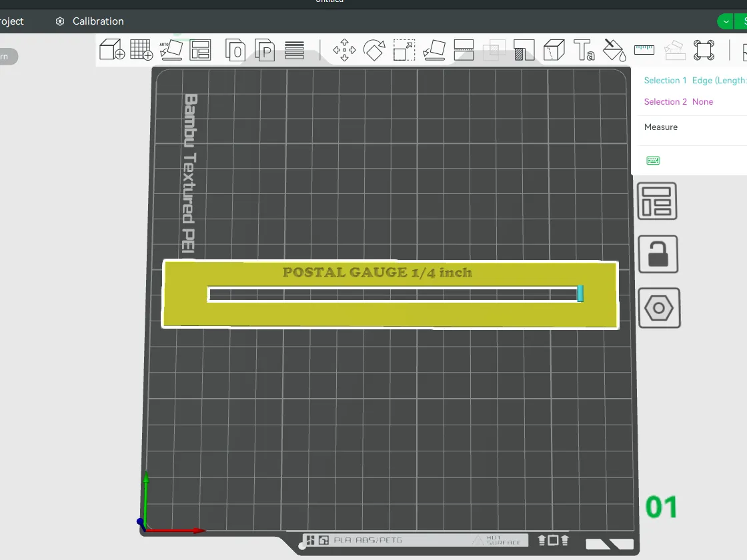747x560 pixels.
Task: Split model to objects
Action: [x=235, y=49]
